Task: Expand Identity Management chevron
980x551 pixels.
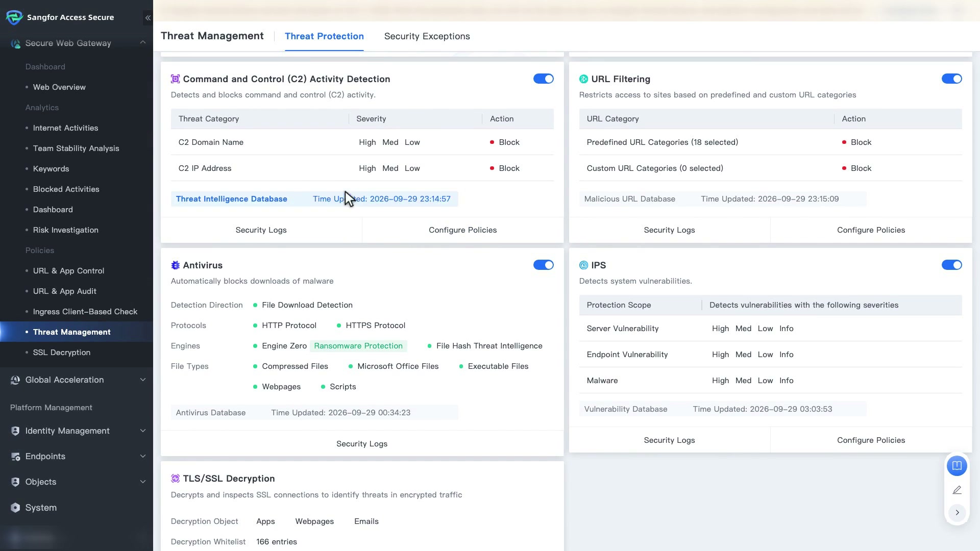Action: pos(143,431)
